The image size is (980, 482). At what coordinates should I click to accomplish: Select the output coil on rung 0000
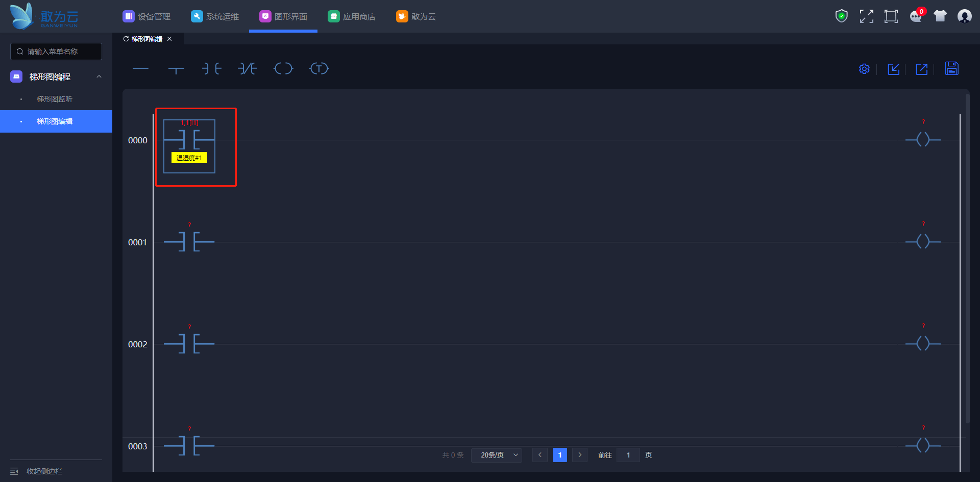coord(923,139)
